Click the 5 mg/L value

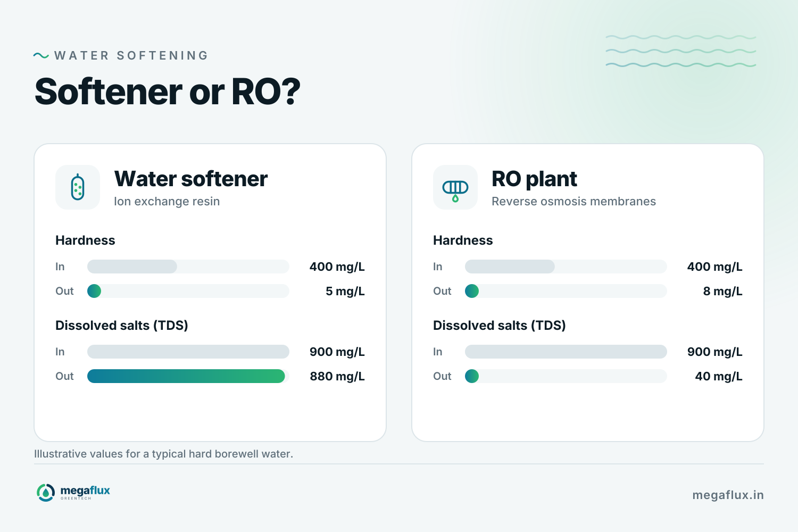click(345, 291)
